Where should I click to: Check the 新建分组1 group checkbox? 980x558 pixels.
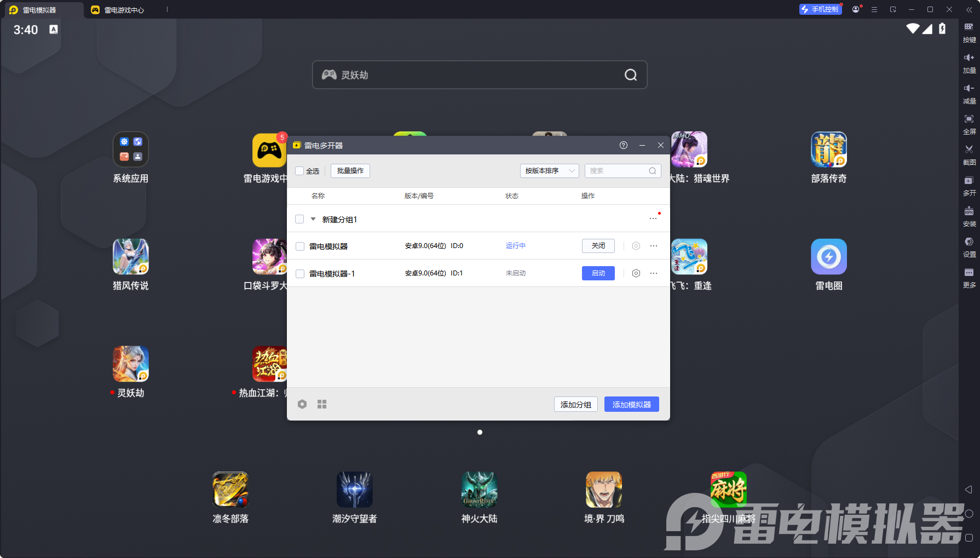coord(299,219)
